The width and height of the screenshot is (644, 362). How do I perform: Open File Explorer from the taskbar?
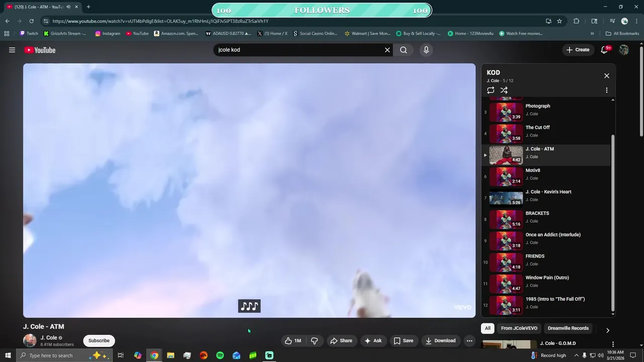tap(171, 355)
